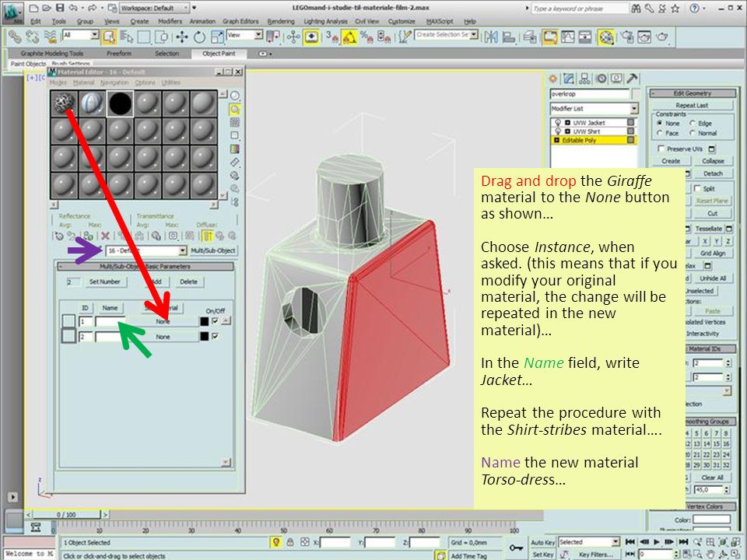Click the Delete sub-material button
This screenshot has height=560, width=747.
(x=188, y=282)
